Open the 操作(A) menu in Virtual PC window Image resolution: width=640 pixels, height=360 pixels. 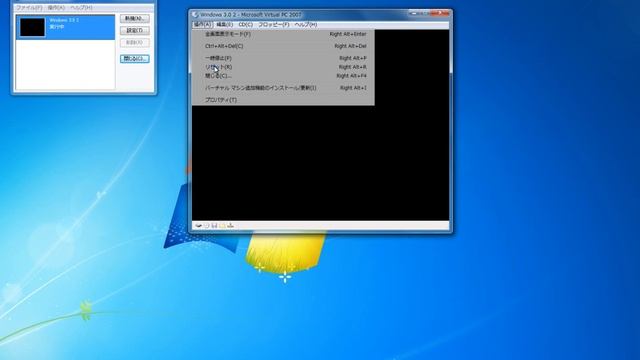pyautogui.click(x=202, y=24)
